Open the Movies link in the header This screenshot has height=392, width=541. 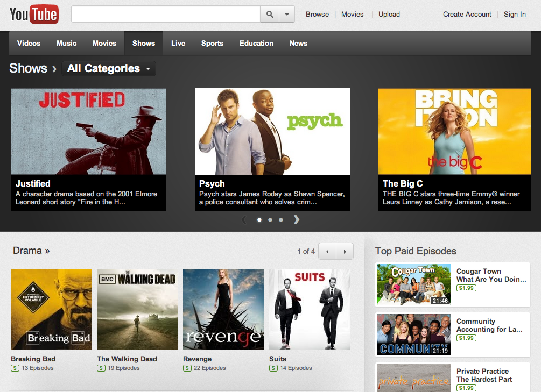(352, 14)
